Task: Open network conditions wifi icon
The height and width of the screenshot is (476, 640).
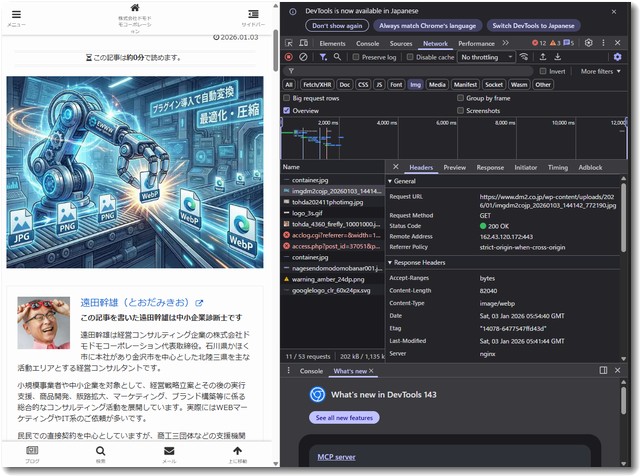Action: [x=524, y=57]
